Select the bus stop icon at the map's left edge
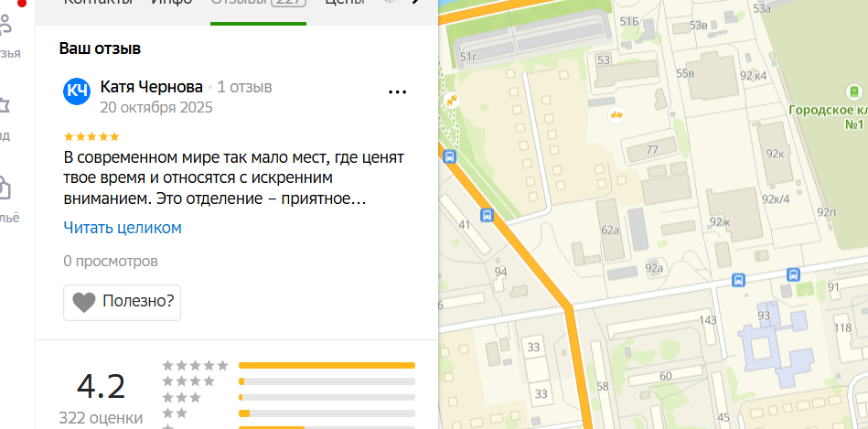 click(x=450, y=156)
